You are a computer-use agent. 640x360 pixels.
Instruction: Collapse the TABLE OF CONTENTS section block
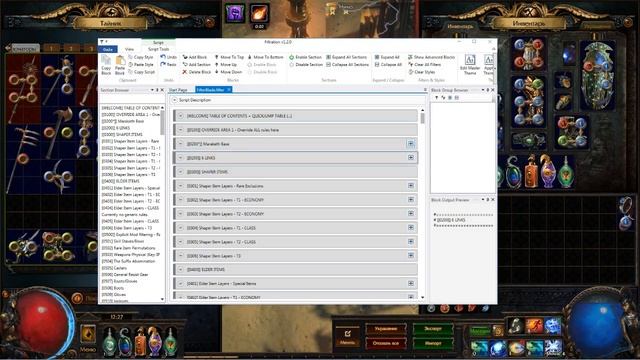[x=180, y=116]
